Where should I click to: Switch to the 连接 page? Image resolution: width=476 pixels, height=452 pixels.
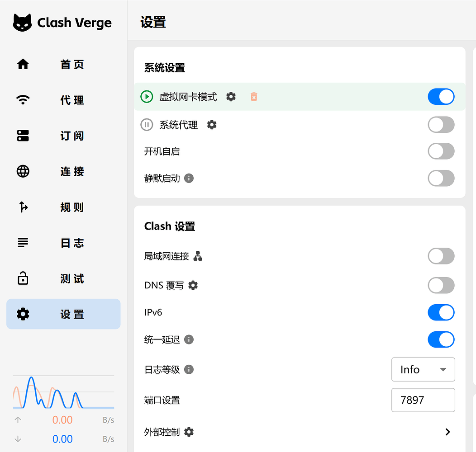(x=63, y=171)
